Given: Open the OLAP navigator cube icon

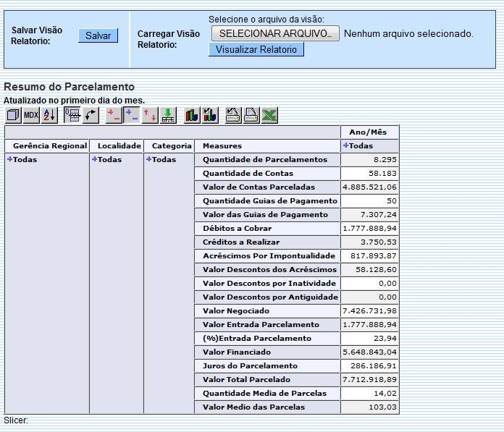Looking at the screenshot, I should tap(13, 115).
